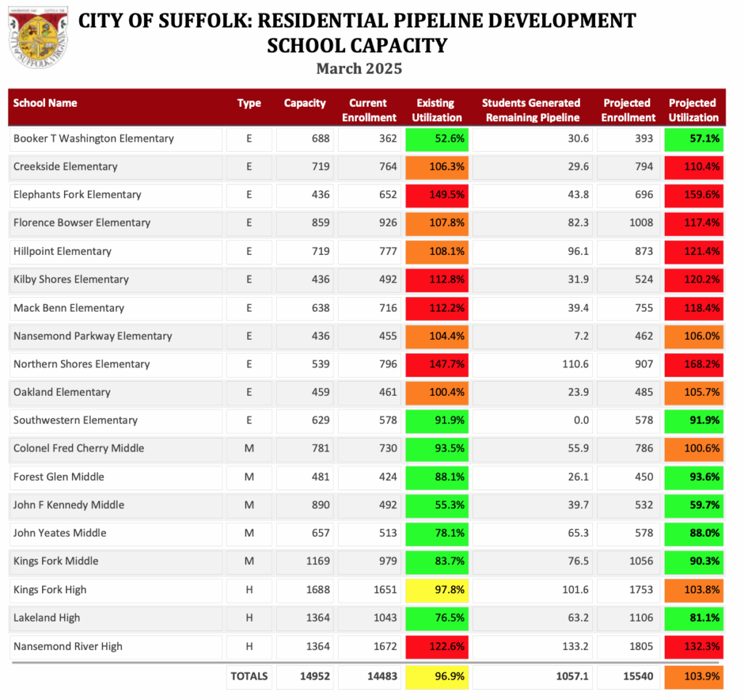This screenshot has width=744, height=700.
Task: Select Colonel Fred Cherry Middle name cell
Action: 78,449
